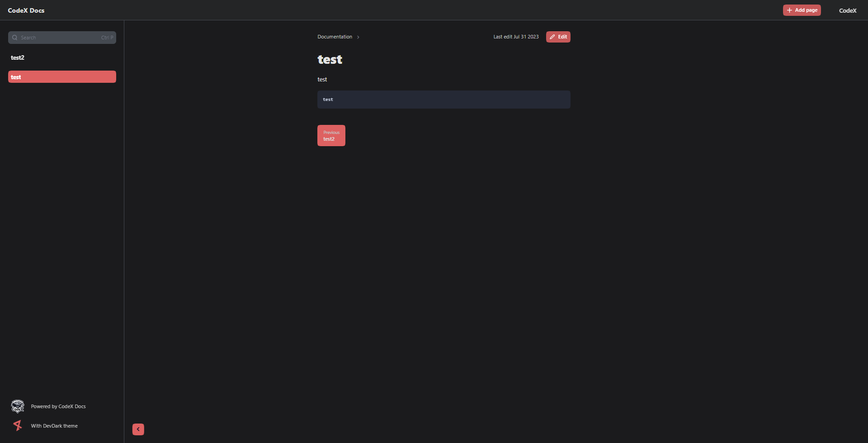Click the CodeX logo next to Powered by CodeX Docs

click(17, 406)
